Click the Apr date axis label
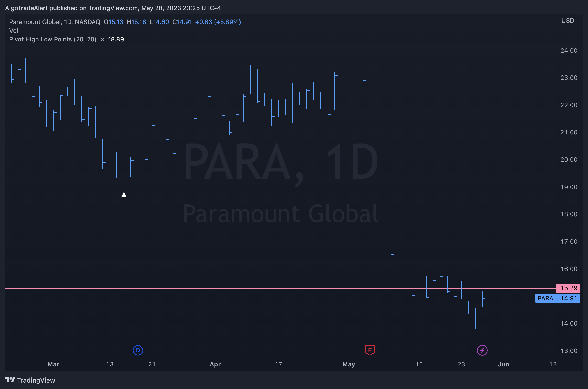The image size is (588, 389). pyautogui.click(x=215, y=364)
